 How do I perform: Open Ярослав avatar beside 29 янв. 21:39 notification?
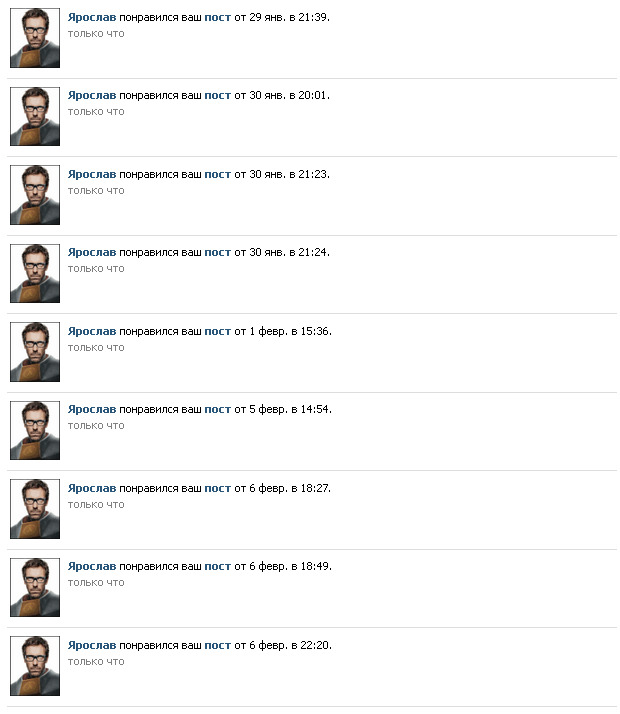coord(35,38)
